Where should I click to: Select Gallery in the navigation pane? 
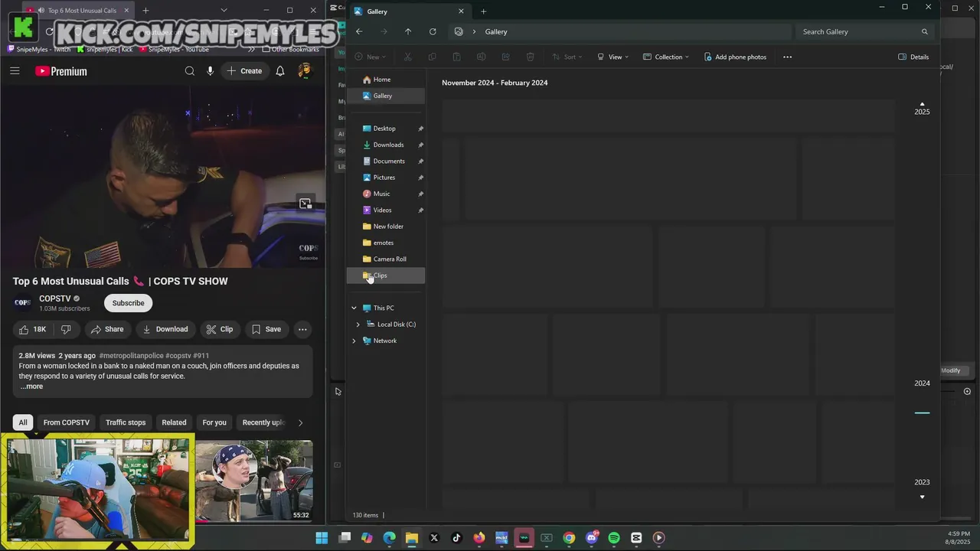coord(386,96)
